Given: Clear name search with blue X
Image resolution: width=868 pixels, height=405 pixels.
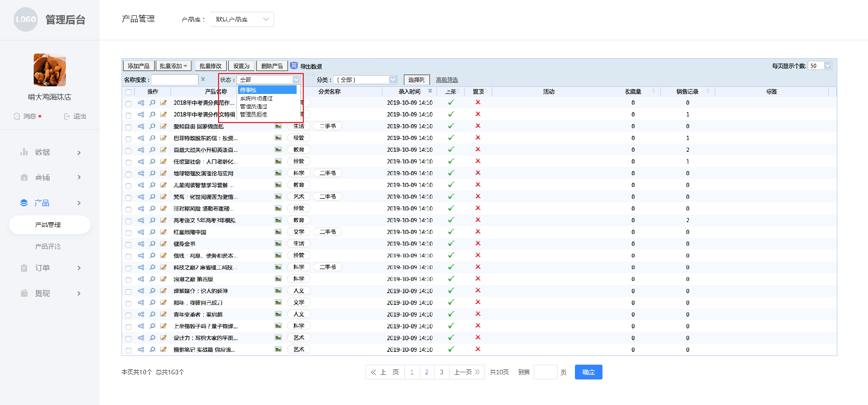Looking at the screenshot, I should tap(203, 79).
